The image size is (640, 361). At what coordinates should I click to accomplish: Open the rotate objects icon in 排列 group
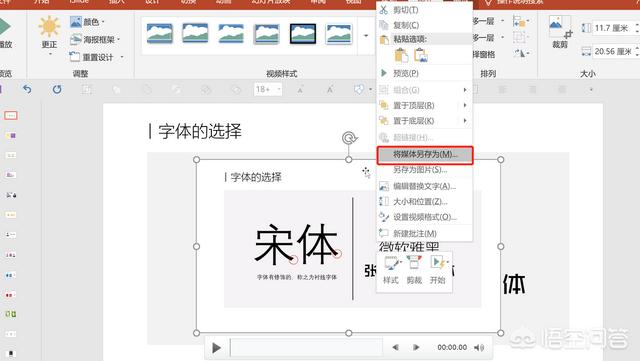[x=521, y=53]
